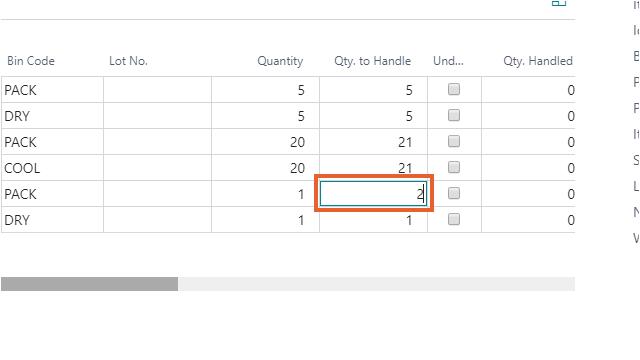
Task: Enable checkbox in the COOL row
Action: tap(454, 167)
